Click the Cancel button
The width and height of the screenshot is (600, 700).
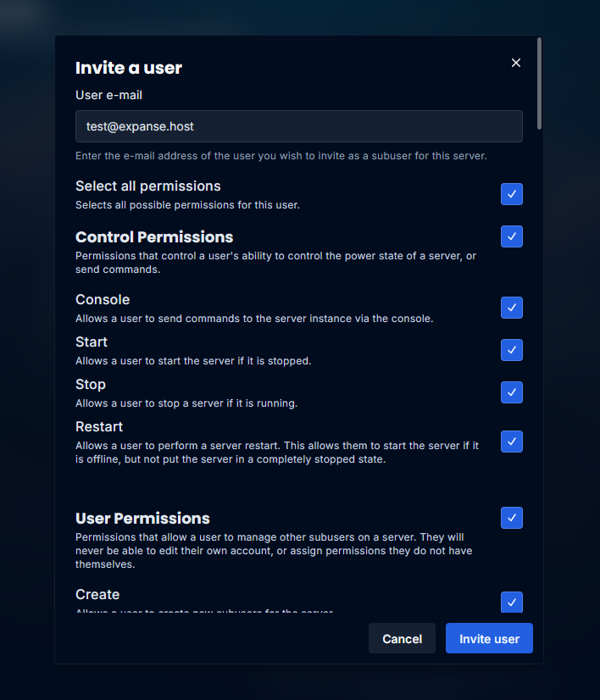(402, 638)
